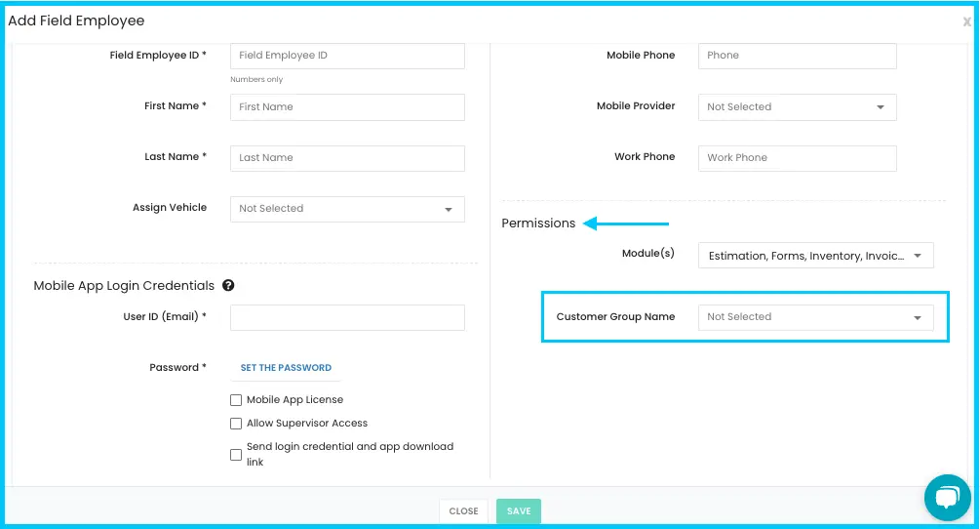Screen dimensions: 980x529
Task: Click the 'Module(s)' label
Action: point(648,253)
